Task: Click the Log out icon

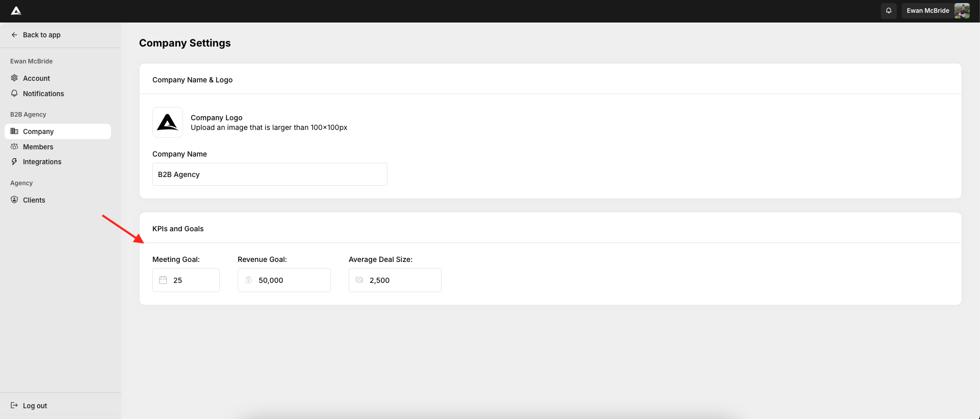Action: (x=14, y=406)
